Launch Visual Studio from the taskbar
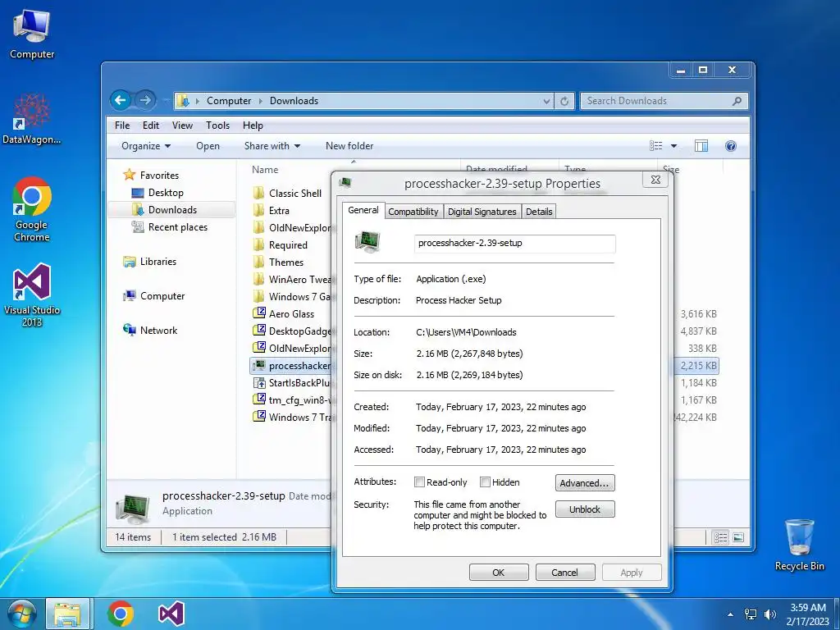840x630 pixels. tap(171, 614)
